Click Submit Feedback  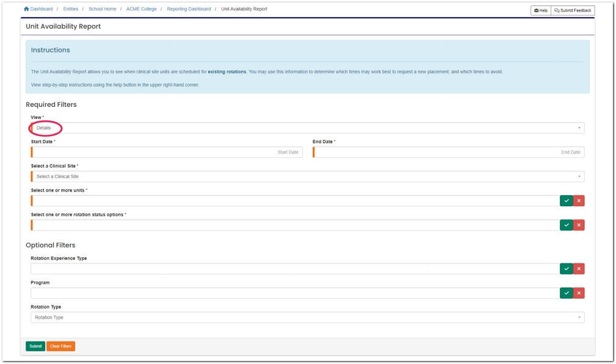tap(571, 10)
